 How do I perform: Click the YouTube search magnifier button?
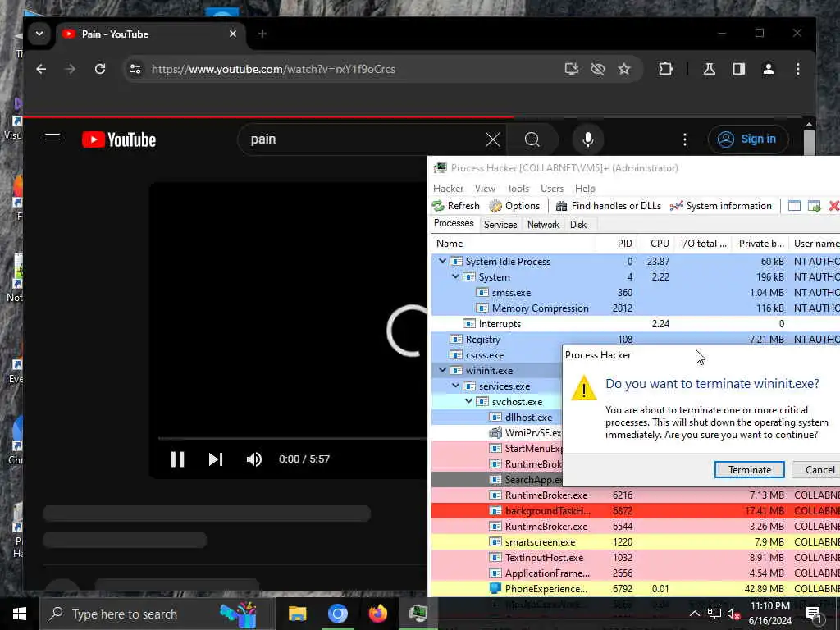(x=532, y=139)
